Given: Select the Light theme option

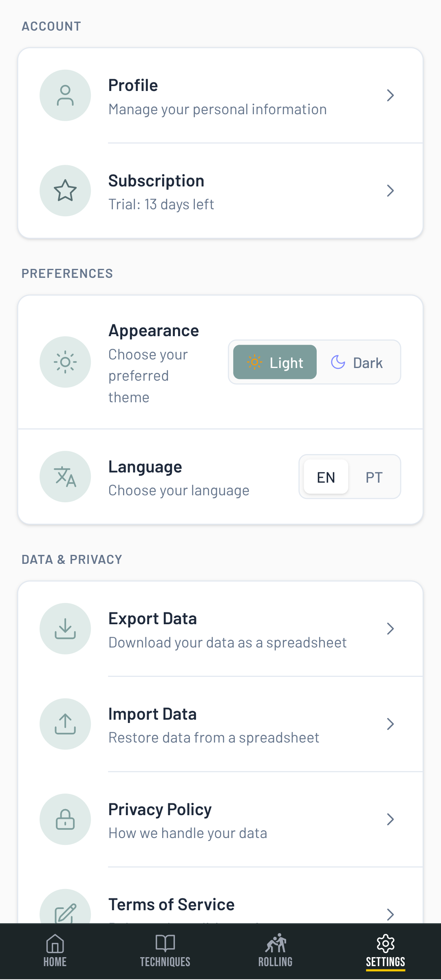Looking at the screenshot, I should coord(275,362).
